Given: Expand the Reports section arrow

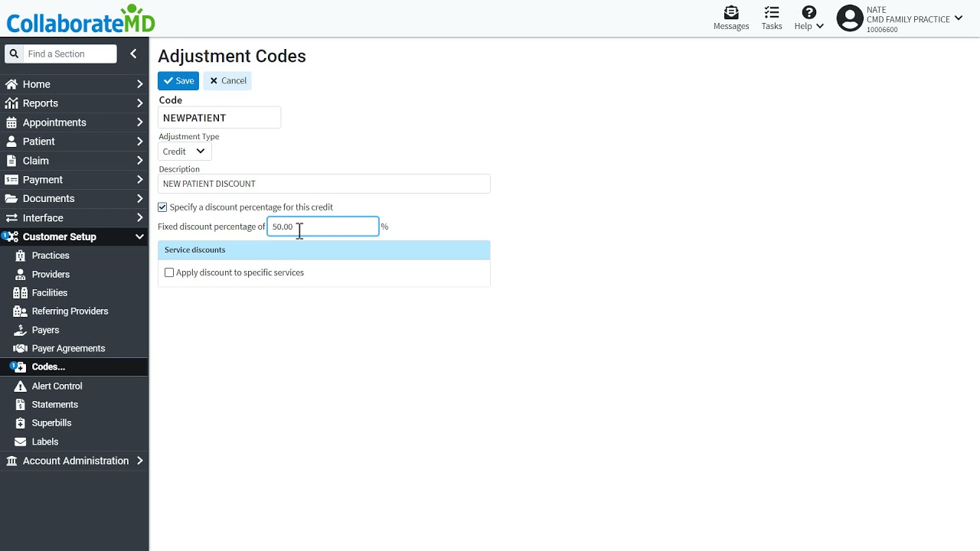Looking at the screenshot, I should coord(139,103).
